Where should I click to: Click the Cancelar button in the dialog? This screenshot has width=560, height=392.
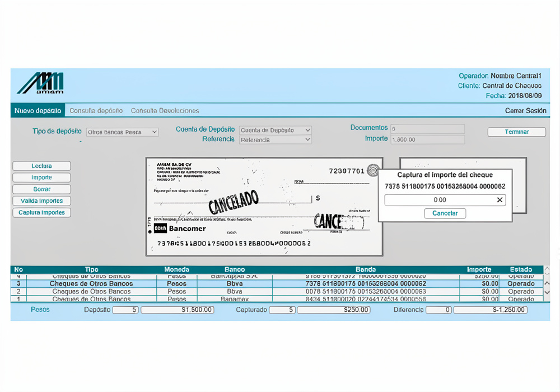pyautogui.click(x=445, y=213)
